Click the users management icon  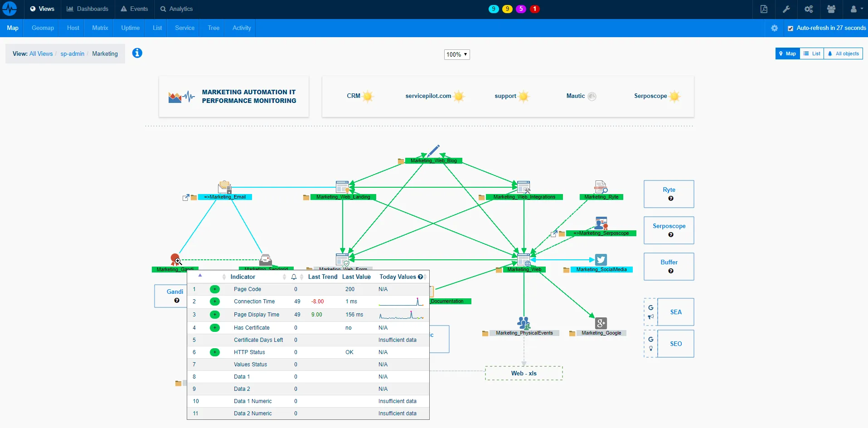[x=831, y=9]
